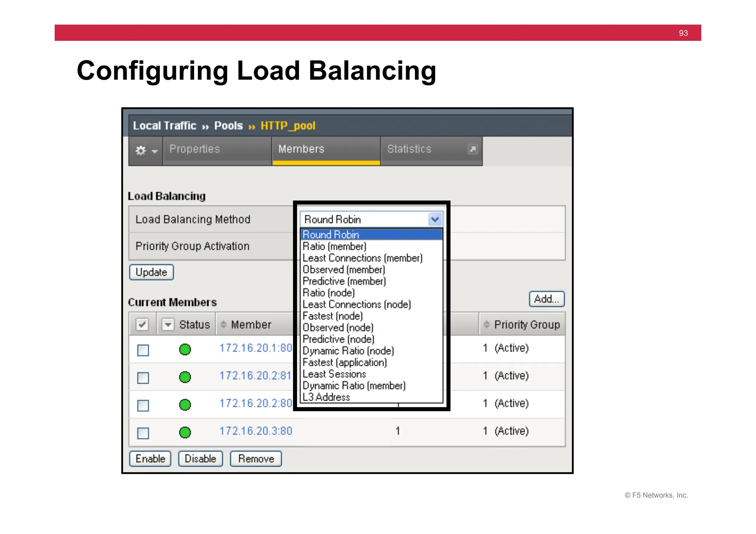Screen dimensions: 756x534
Task: Open member link 172.16.20.2:81
Action: click(255, 376)
